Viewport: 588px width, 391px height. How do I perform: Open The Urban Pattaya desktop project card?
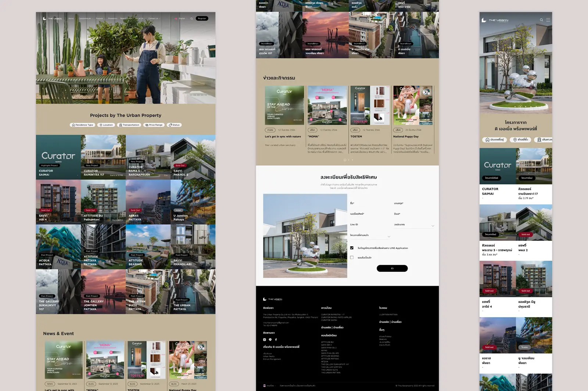[193, 291]
